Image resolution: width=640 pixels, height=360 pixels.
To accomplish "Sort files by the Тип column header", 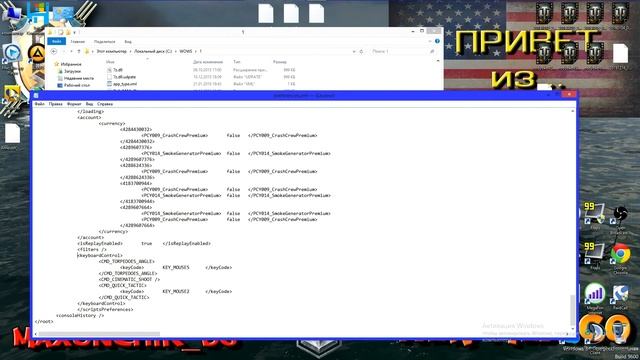I will (237, 62).
